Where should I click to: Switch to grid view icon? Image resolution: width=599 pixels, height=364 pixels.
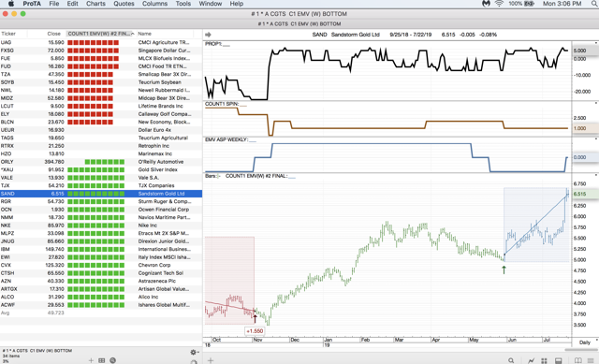tap(544, 360)
